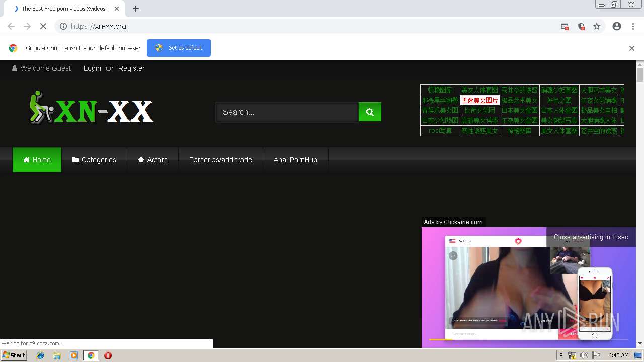Focus the Search input field
644x362 pixels.
287,112
